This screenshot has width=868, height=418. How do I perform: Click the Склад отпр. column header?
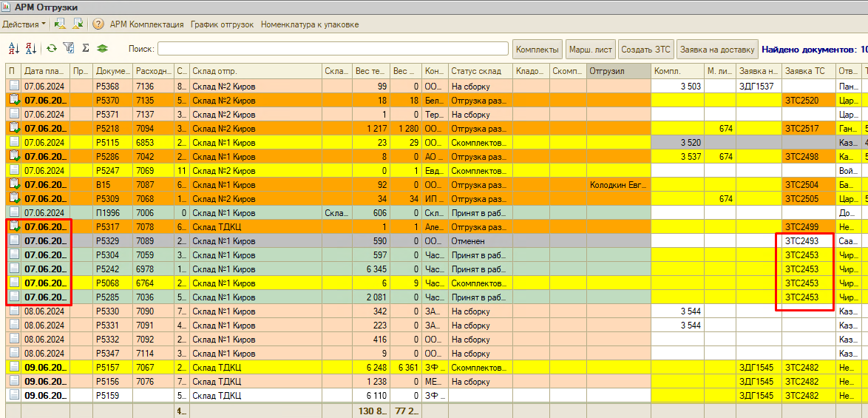pos(255,71)
